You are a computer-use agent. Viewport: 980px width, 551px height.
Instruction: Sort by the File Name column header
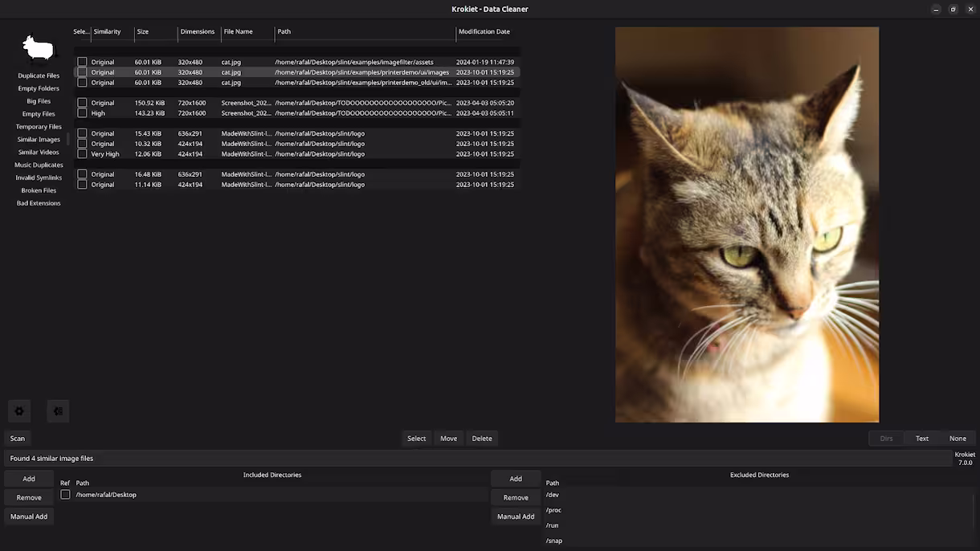point(239,32)
